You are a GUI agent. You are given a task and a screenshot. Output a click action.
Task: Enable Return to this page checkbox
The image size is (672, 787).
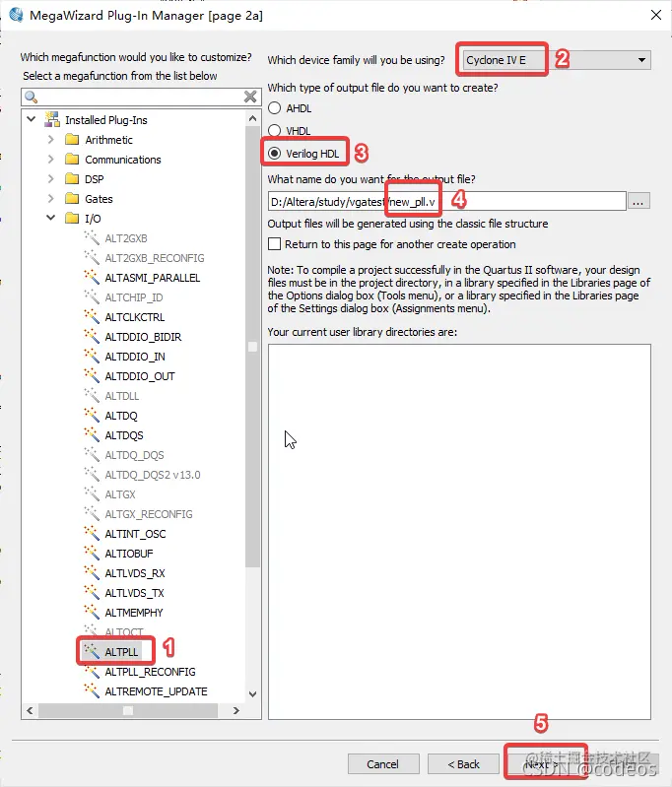tap(274, 244)
